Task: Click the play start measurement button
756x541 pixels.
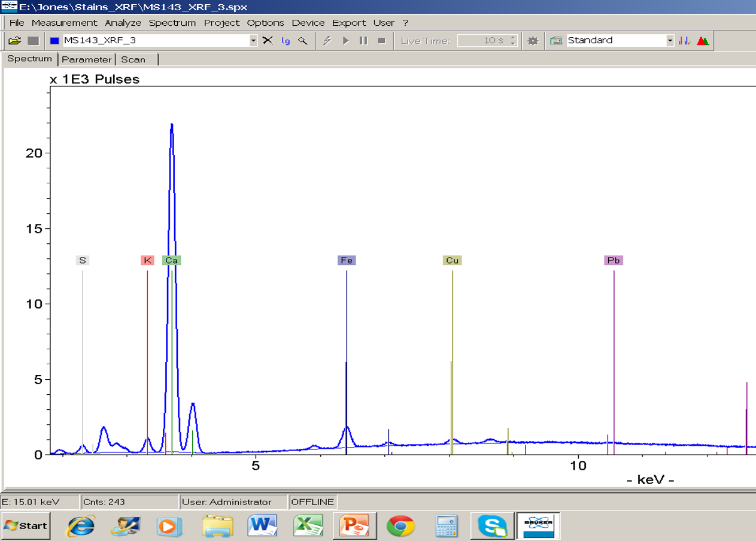Action: [x=345, y=41]
